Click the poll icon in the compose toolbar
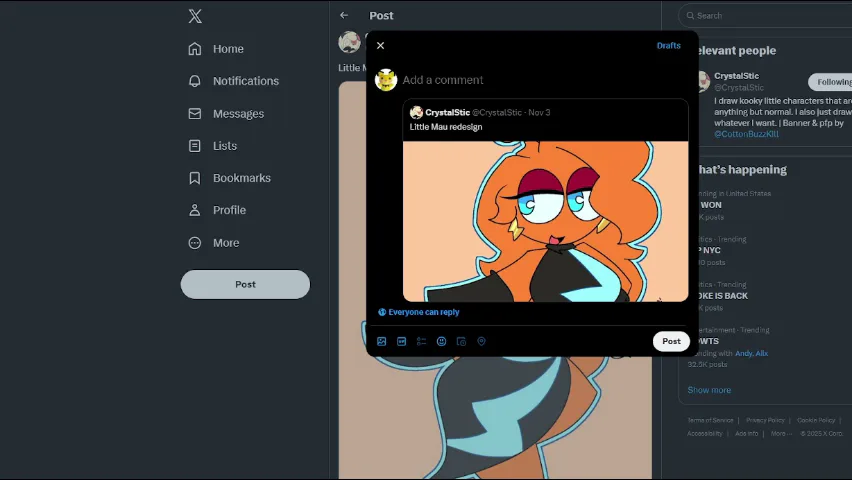This screenshot has width=852, height=480. coord(421,341)
